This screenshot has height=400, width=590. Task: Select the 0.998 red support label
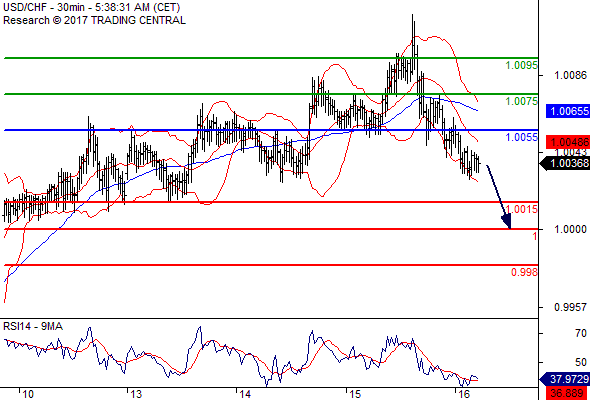point(525,272)
